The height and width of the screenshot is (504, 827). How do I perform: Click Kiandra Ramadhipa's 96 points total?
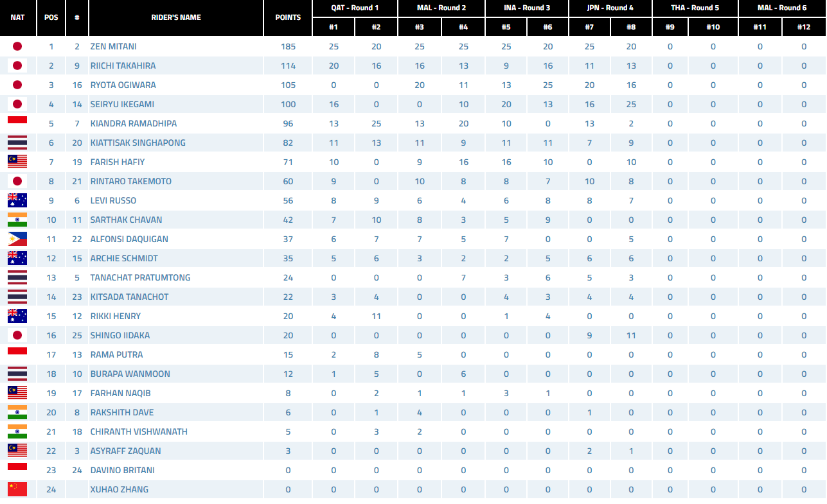[x=288, y=123]
